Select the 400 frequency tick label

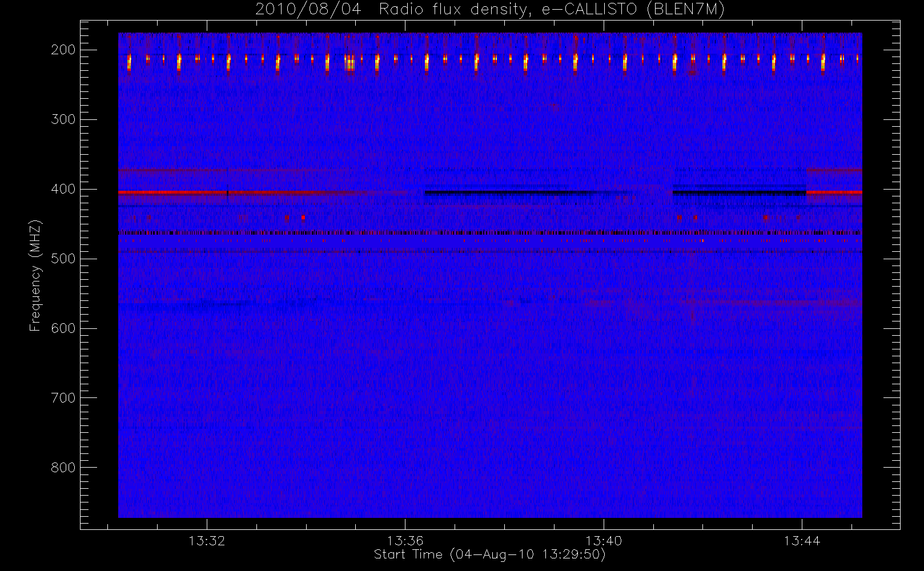pos(63,189)
